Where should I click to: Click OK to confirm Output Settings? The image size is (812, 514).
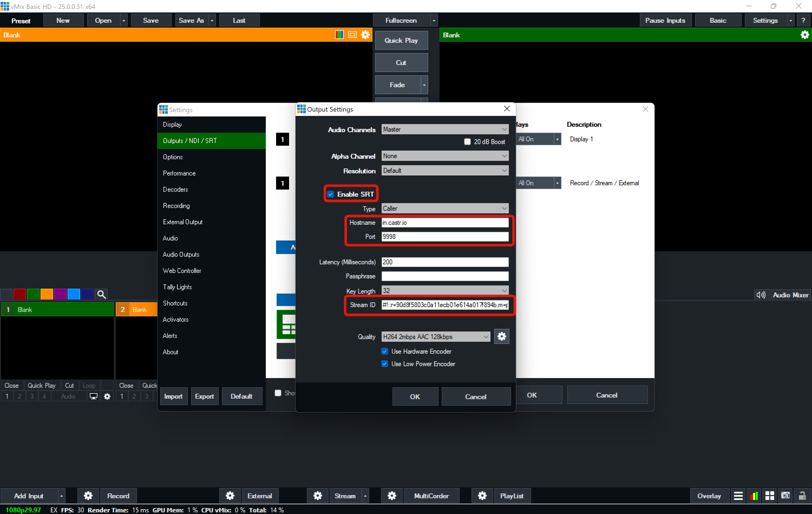[415, 396]
